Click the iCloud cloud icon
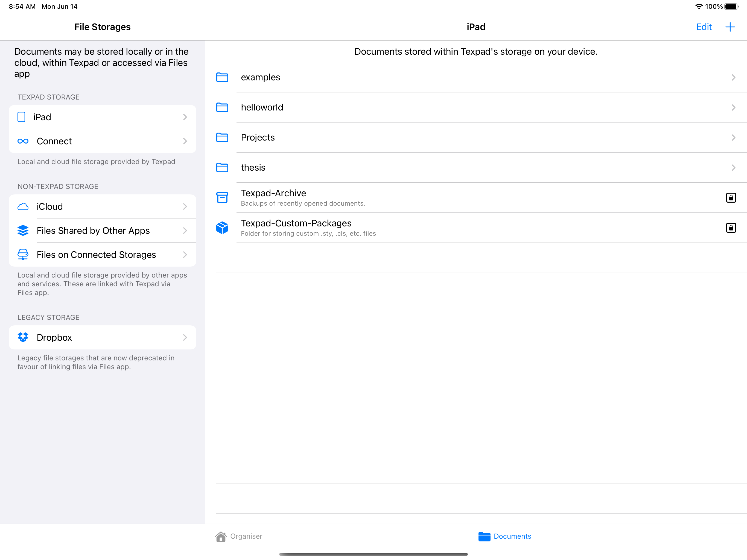The image size is (747, 560). (23, 207)
